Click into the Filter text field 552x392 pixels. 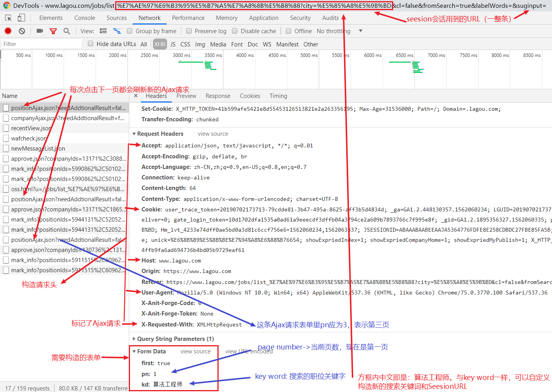(42, 44)
